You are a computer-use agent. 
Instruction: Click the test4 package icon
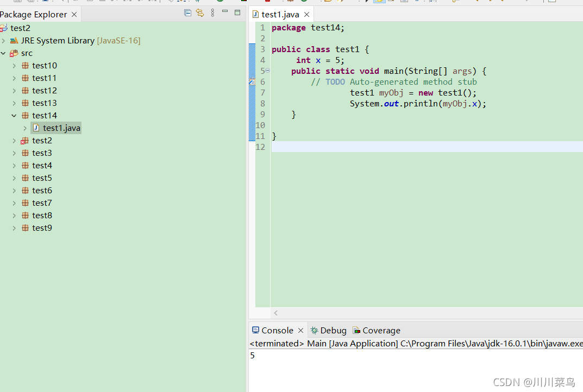click(x=25, y=166)
